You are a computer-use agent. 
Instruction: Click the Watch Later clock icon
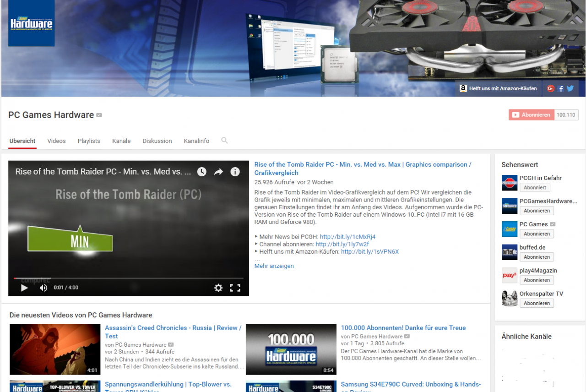[202, 172]
